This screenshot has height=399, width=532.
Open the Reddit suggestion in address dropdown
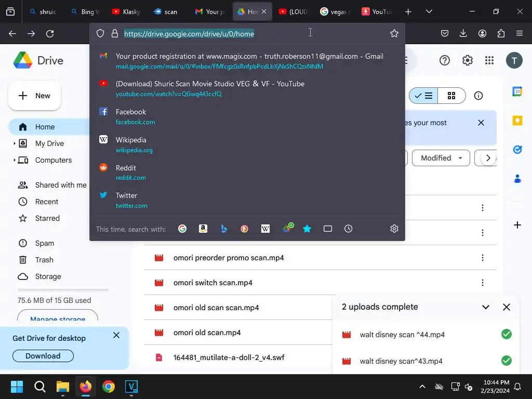247,172
